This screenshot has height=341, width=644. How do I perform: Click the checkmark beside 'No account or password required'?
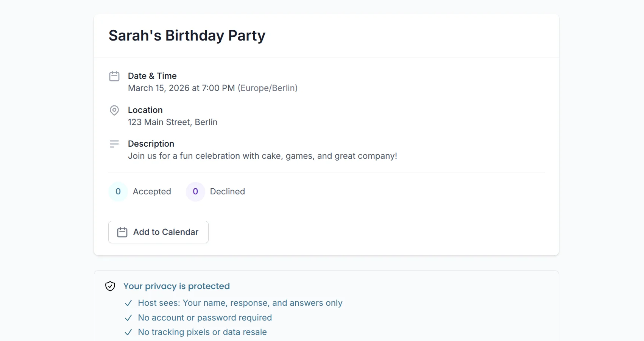[128, 318]
